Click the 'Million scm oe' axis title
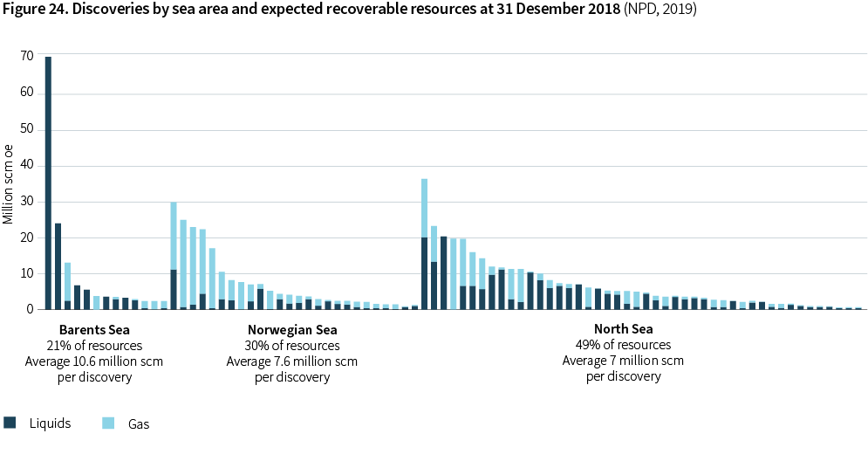 click(x=8, y=184)
